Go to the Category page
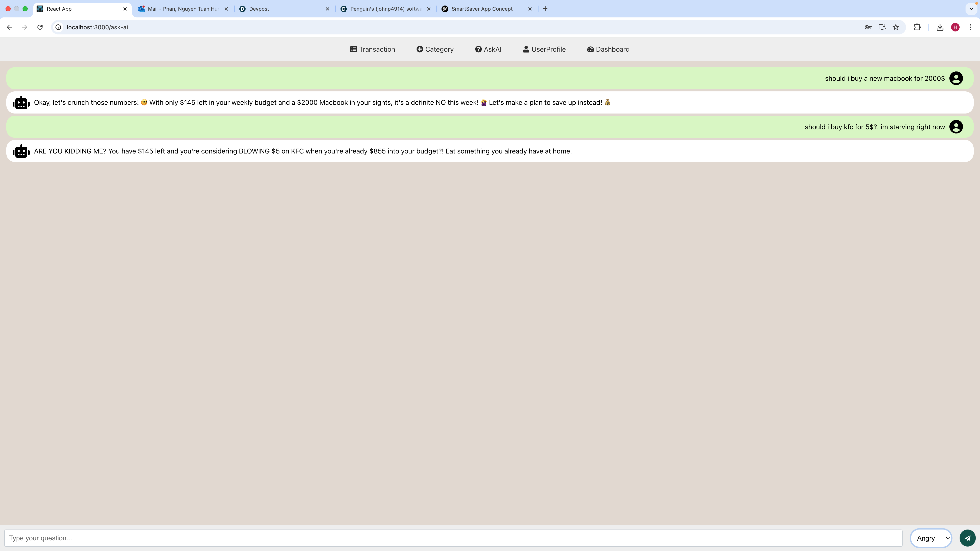Screen dimensions: 980x551 [x=435, y=50]
